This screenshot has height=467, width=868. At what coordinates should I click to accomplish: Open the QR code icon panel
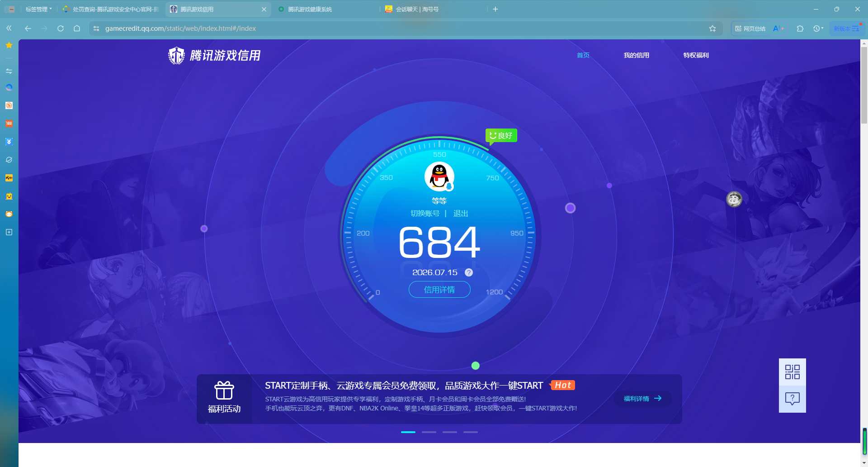pyautogui.click(x=793, y=372)
